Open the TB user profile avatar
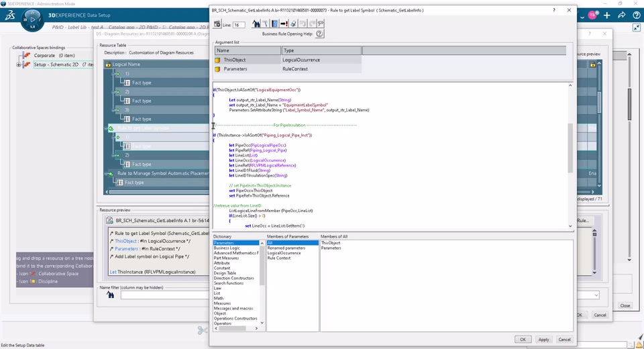Image resolution: width=644 pixels, height=349 pixels. pos(593,15)
